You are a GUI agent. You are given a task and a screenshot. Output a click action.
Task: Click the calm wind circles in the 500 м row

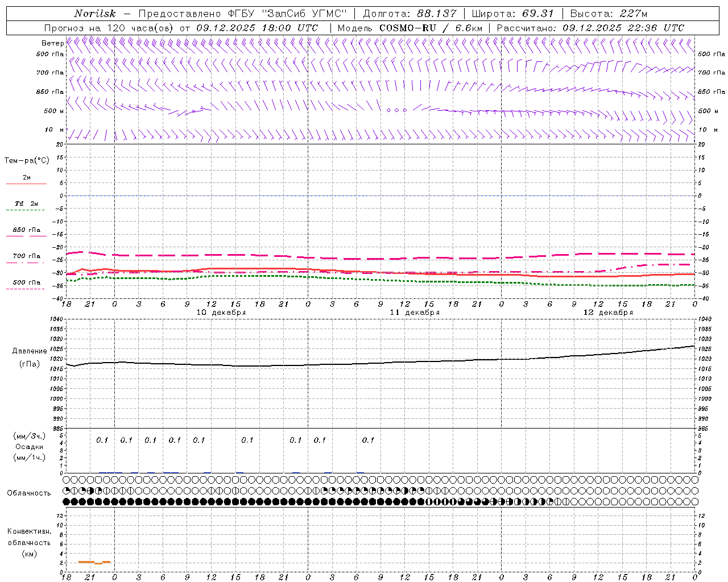(396, 110)
